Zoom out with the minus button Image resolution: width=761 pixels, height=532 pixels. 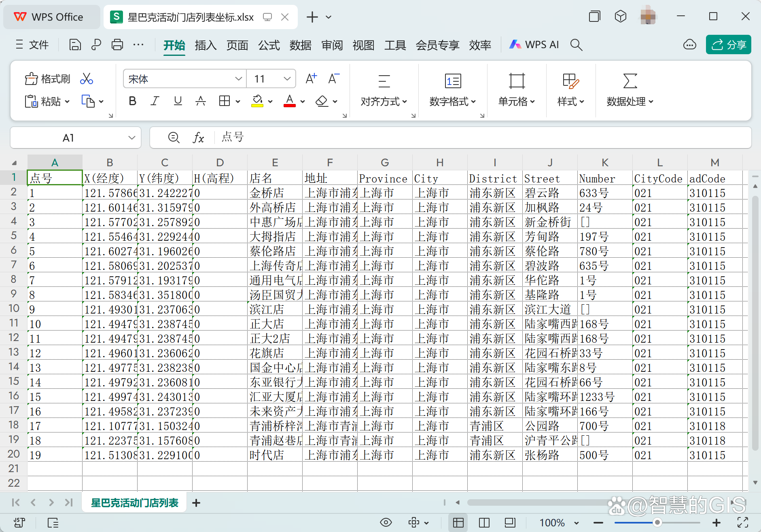point(599,522)
